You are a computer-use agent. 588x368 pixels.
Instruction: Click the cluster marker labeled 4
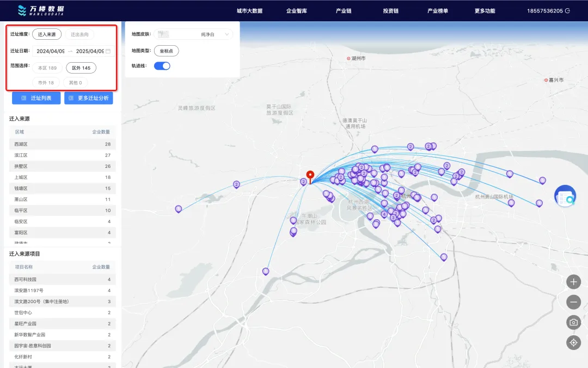(x=384, y=214)
